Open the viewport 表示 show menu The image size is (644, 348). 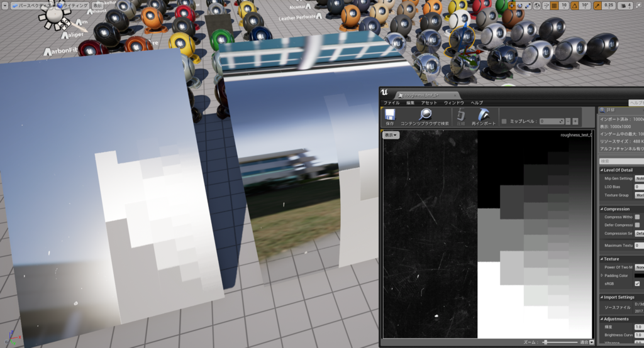click(97, 6)
